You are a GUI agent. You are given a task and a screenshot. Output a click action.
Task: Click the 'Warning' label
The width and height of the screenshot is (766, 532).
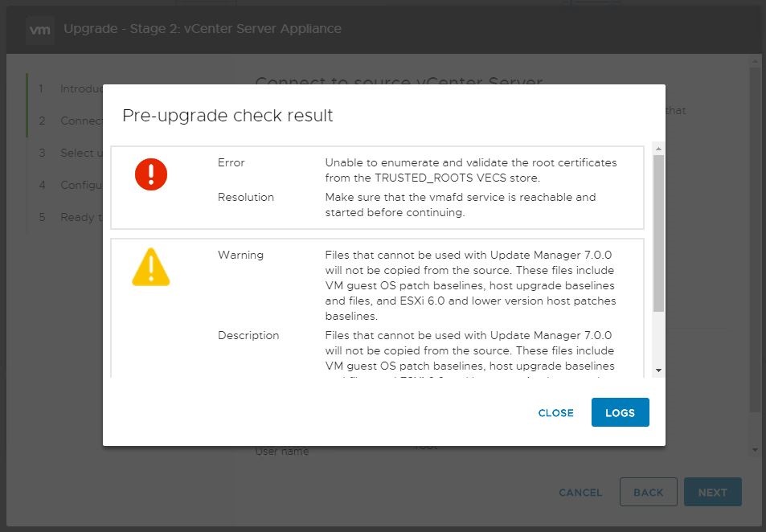coord(240,255)
